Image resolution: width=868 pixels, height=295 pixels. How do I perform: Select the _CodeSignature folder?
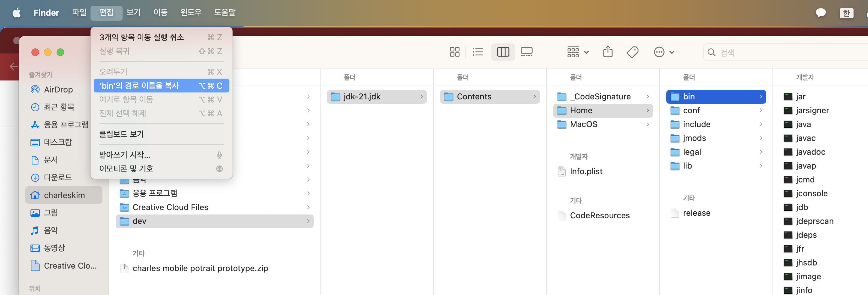[x=603, y=97]
